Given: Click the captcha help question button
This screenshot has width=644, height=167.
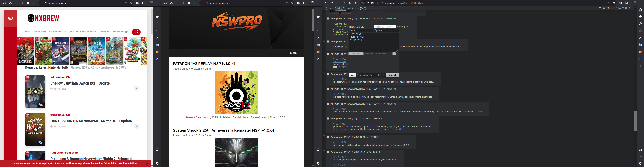Looking at the screenshot, I should [x=394, y=54].
